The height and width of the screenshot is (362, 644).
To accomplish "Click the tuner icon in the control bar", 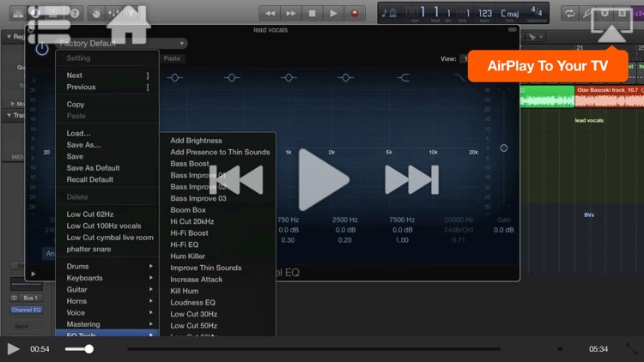I will click(x=587, y=14).
